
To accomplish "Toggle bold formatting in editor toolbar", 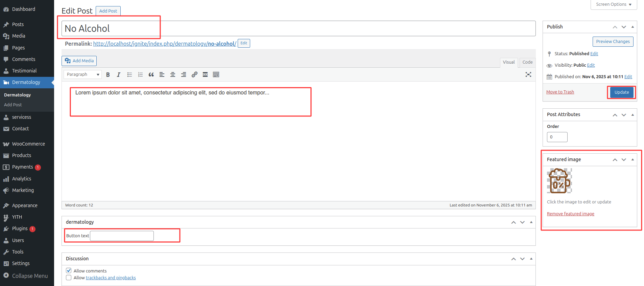I will (108, 75).
